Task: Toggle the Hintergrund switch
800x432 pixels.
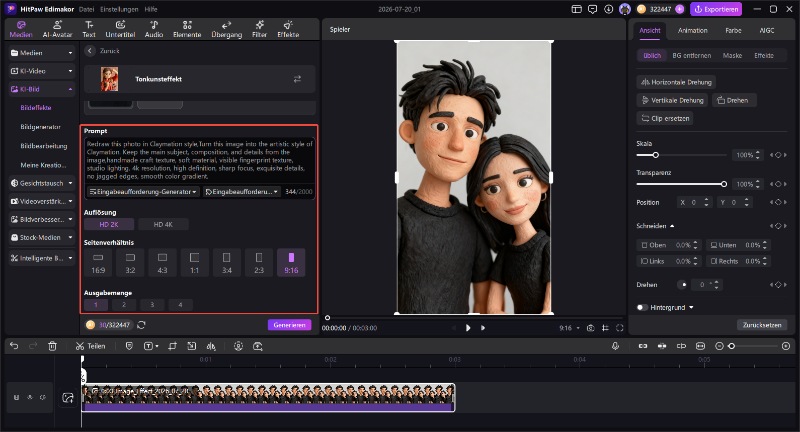Action: (642, 308)
